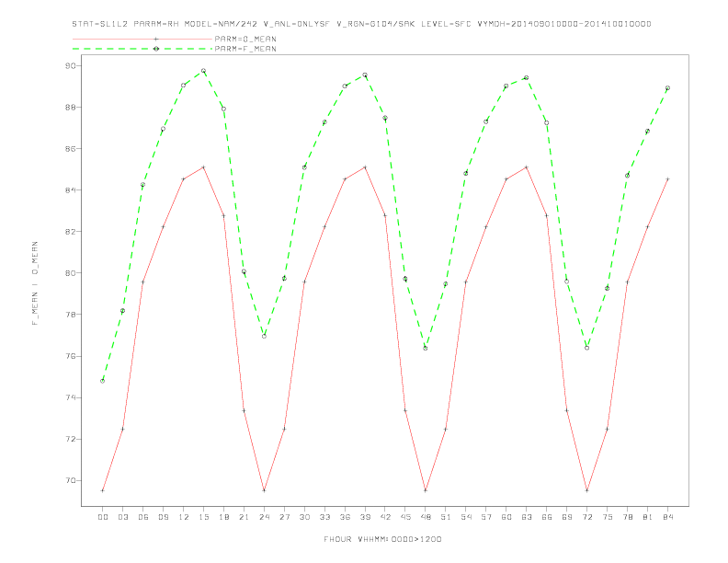The width and height of the screenshot is (728, 563).
Task: Click the green F_MEAN peak marker at hour 63
Action: coord(527,78)
